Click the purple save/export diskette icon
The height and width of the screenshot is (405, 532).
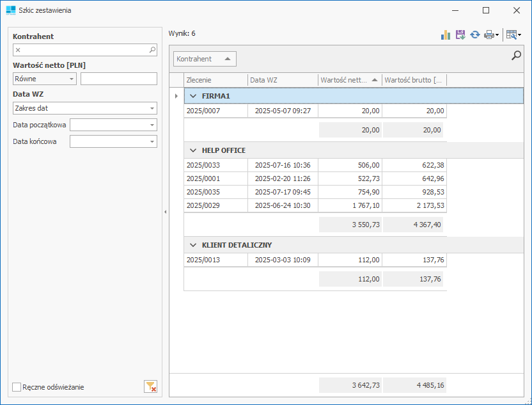tap(460, 35)
